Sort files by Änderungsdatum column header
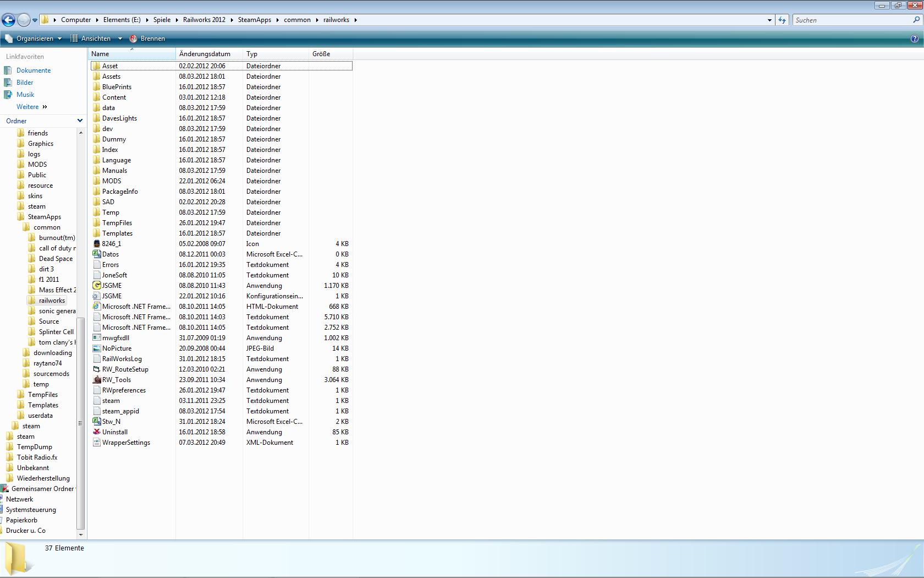The width and height of the screenshot is (924, 578). click(x=210, y=54)
